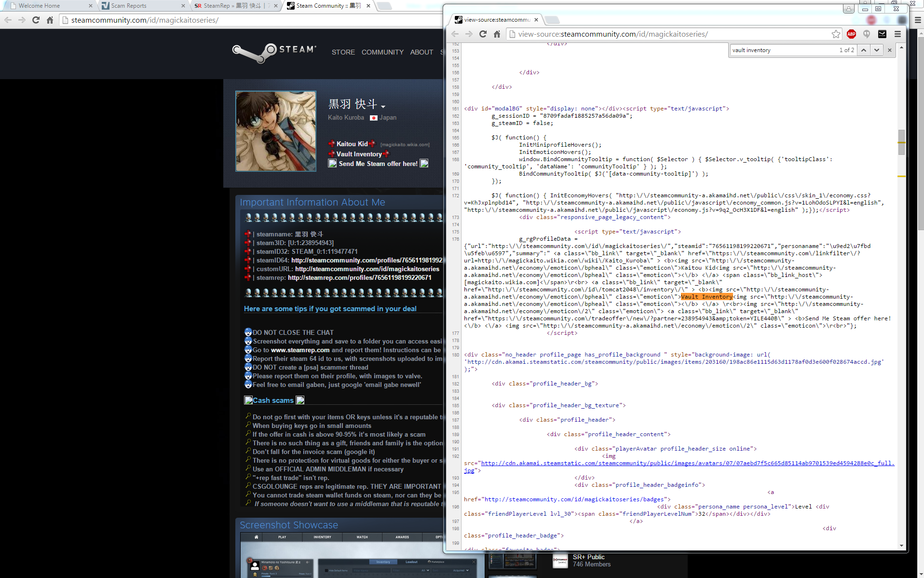The image size is (924, 578).
Task: Bookmark the view-source page with star icon
Action: click(836, 34)
